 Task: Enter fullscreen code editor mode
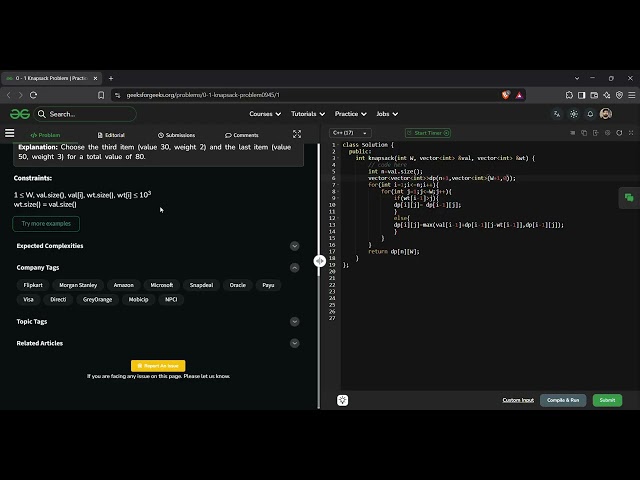[x=631, y=133]
